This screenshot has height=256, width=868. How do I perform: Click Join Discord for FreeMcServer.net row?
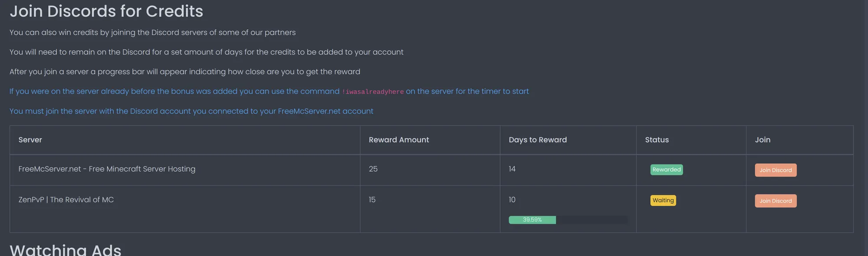(x=775, y=170)
